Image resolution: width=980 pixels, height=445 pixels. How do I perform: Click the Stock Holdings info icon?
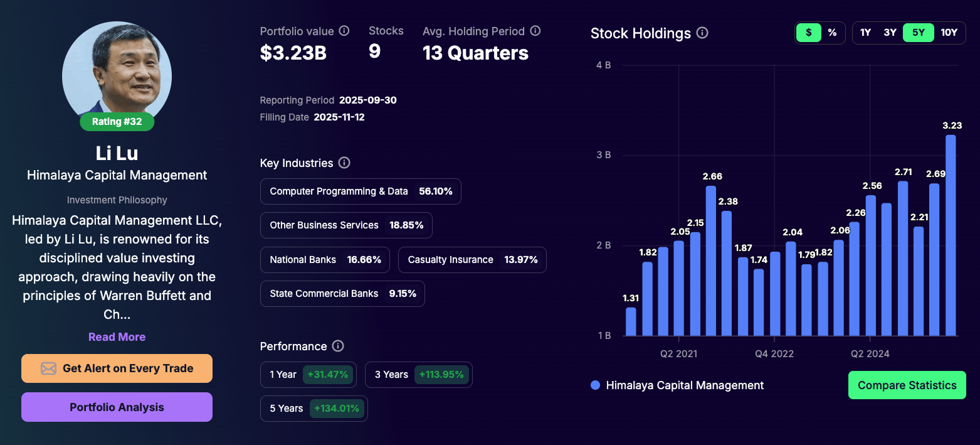703,33
